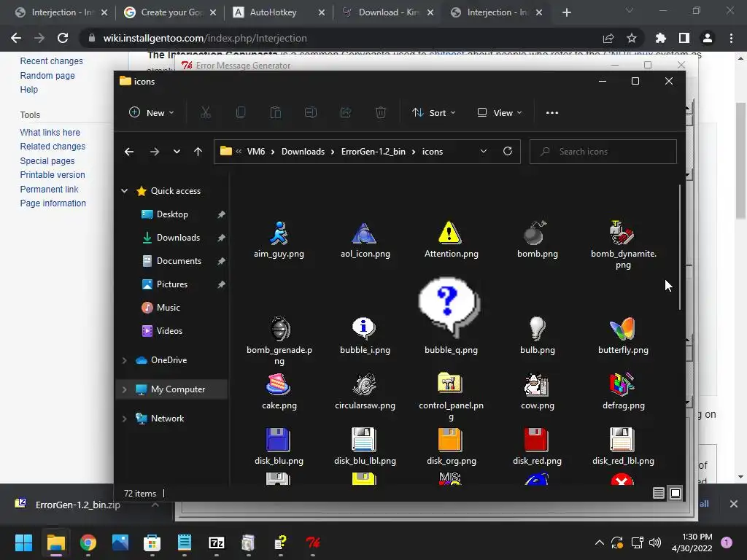Bookmark this page star icon

(x=632, y=38)
